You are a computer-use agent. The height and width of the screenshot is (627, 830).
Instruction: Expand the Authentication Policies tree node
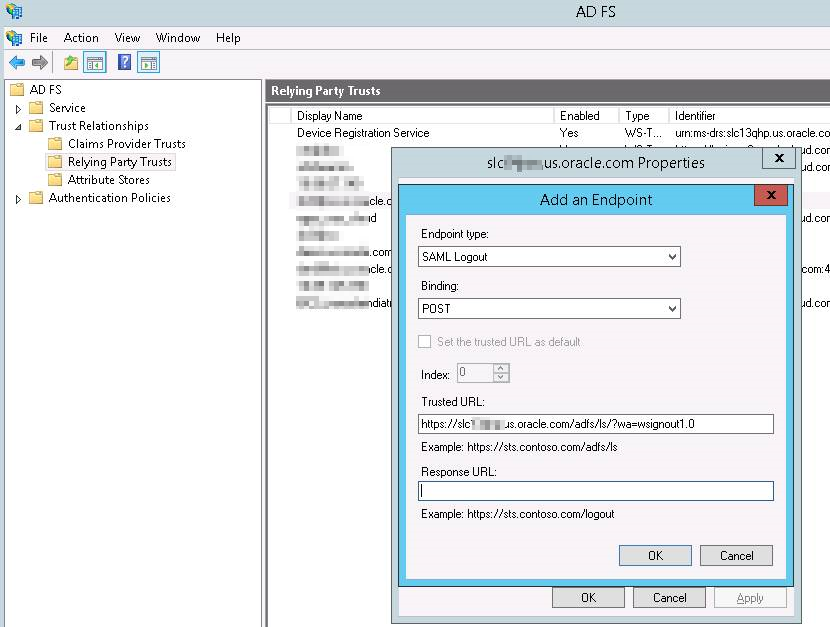coord(19,199)
